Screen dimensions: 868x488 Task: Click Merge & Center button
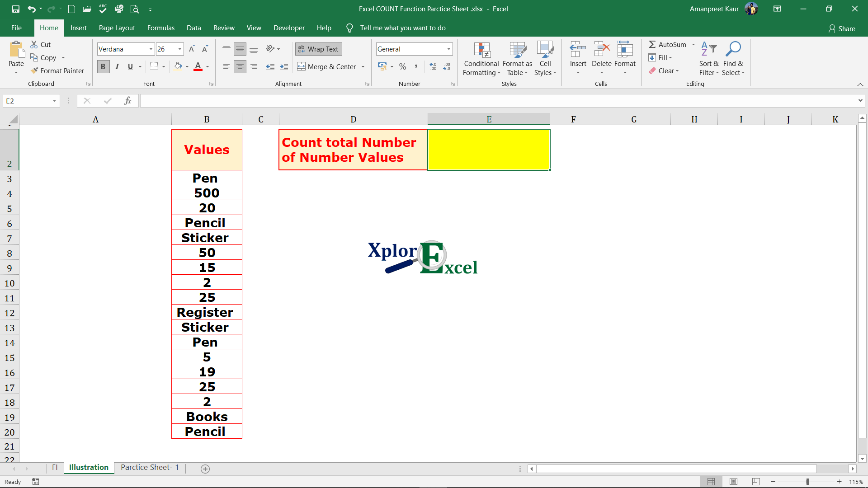[327, 66]
